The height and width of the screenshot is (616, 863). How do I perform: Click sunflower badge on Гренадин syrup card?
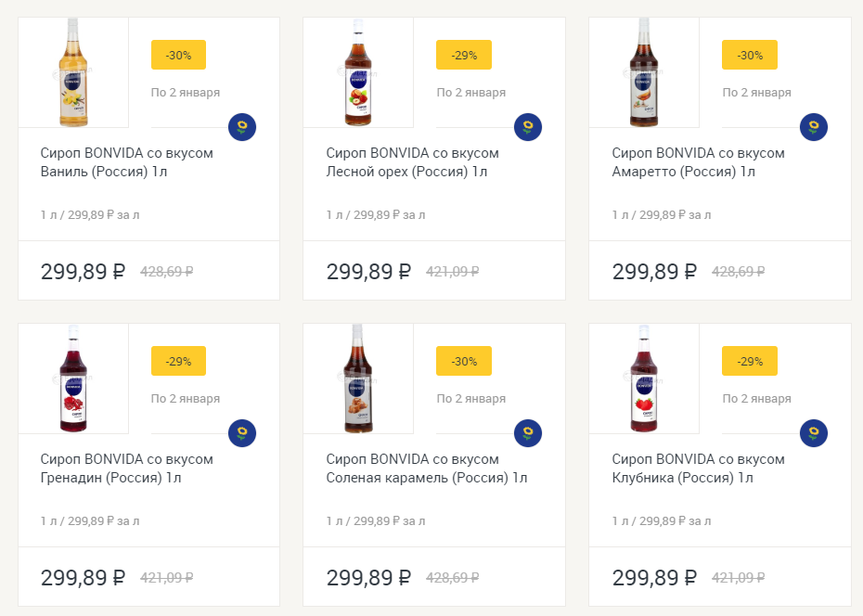pos(242,433)
